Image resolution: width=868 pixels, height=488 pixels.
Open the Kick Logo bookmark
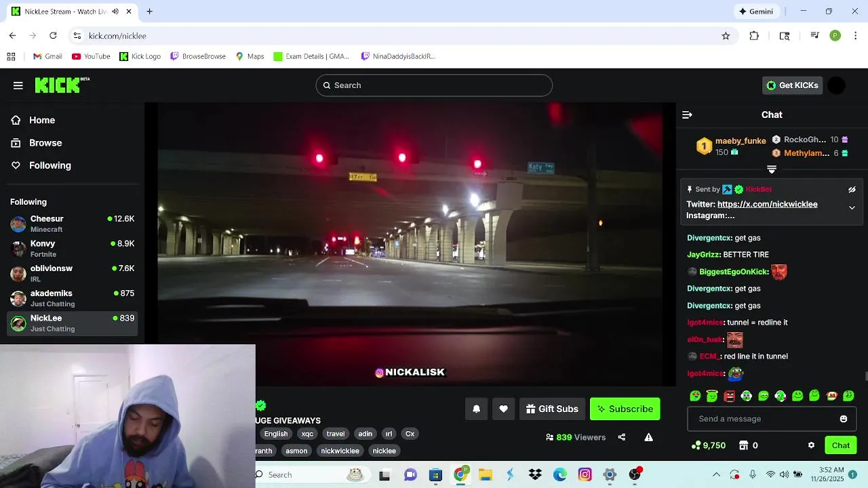click(140, 56)
